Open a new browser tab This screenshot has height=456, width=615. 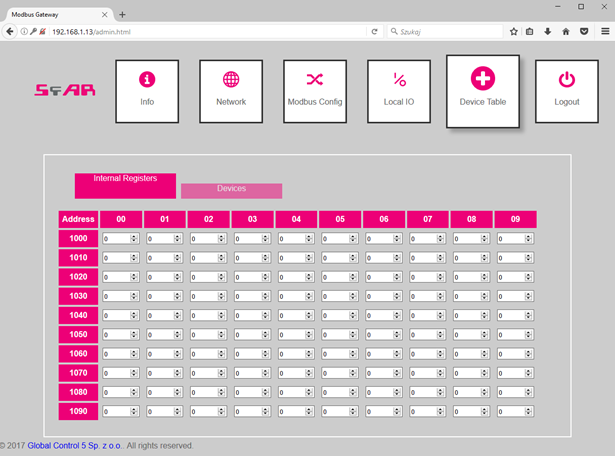[x=122, y=14]
